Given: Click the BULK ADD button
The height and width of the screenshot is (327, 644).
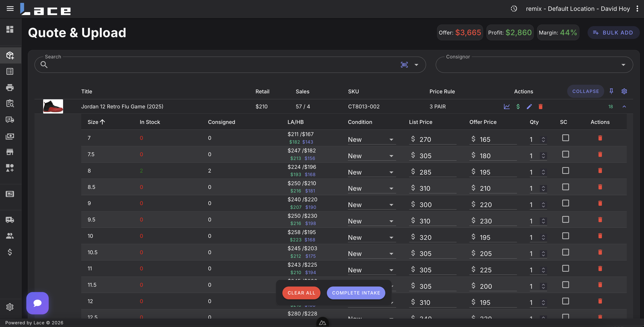Looking at the screenshot, I should 613,33.
